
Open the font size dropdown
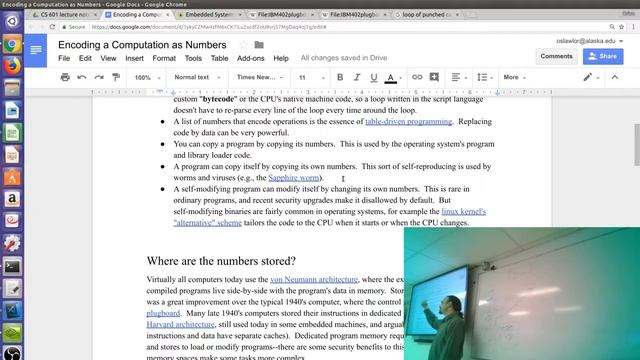coord(311,78)
